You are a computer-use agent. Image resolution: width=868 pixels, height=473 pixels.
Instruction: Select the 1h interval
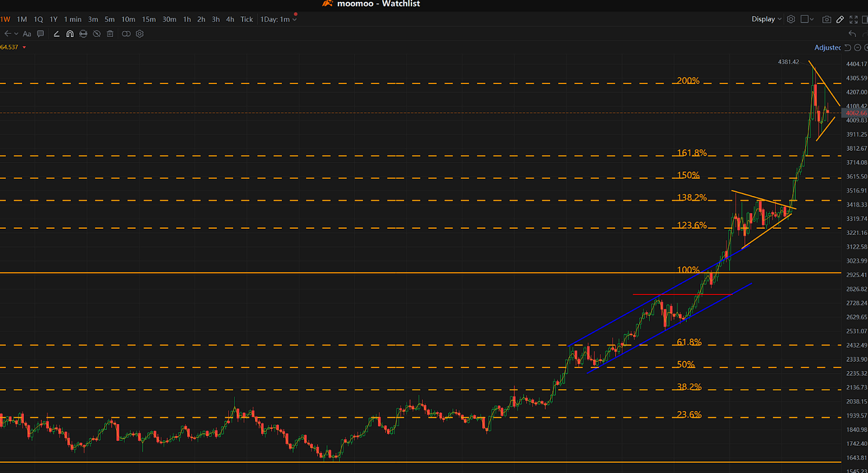[x=187, y=19]
